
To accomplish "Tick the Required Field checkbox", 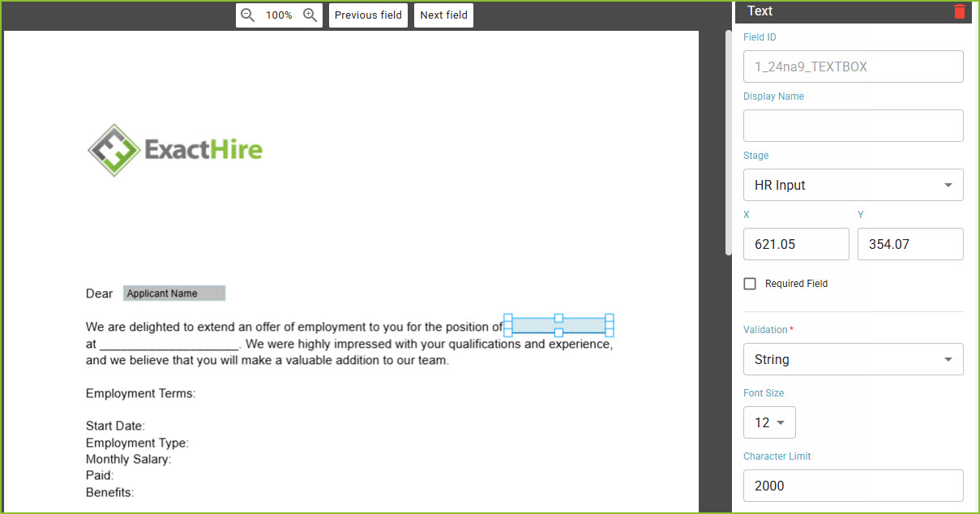I will (x=750, y=284).
